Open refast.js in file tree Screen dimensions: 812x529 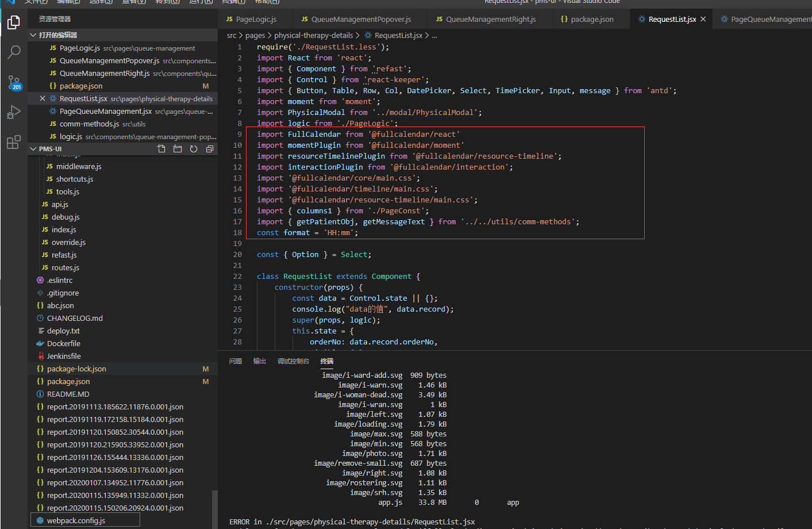point(122,255)
